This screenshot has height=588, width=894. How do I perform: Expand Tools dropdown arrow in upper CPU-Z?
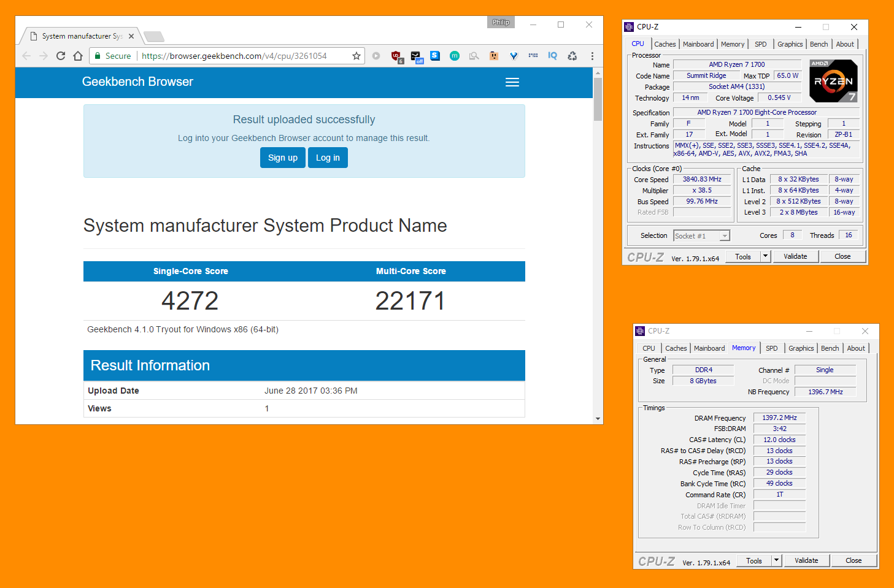765,257
